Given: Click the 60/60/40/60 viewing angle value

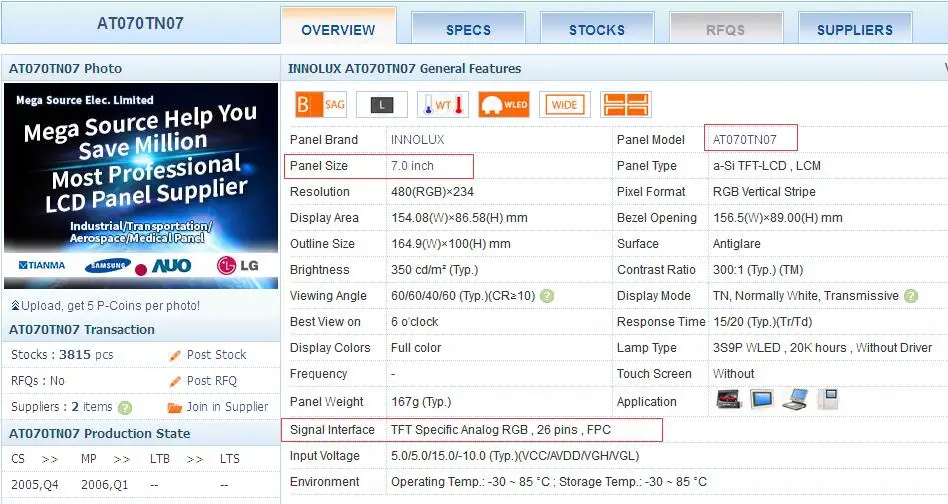Looking at the screenshot, I should click(463, 296).
